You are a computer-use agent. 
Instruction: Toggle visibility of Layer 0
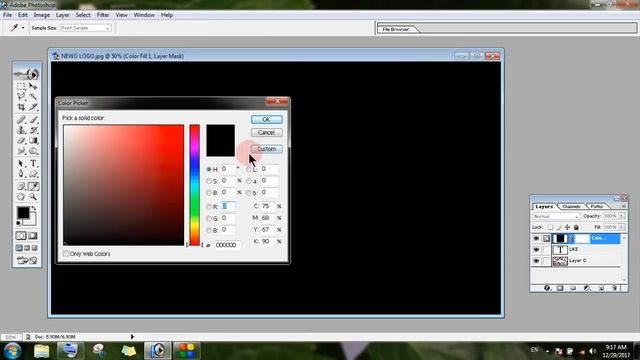coord(536,261)
